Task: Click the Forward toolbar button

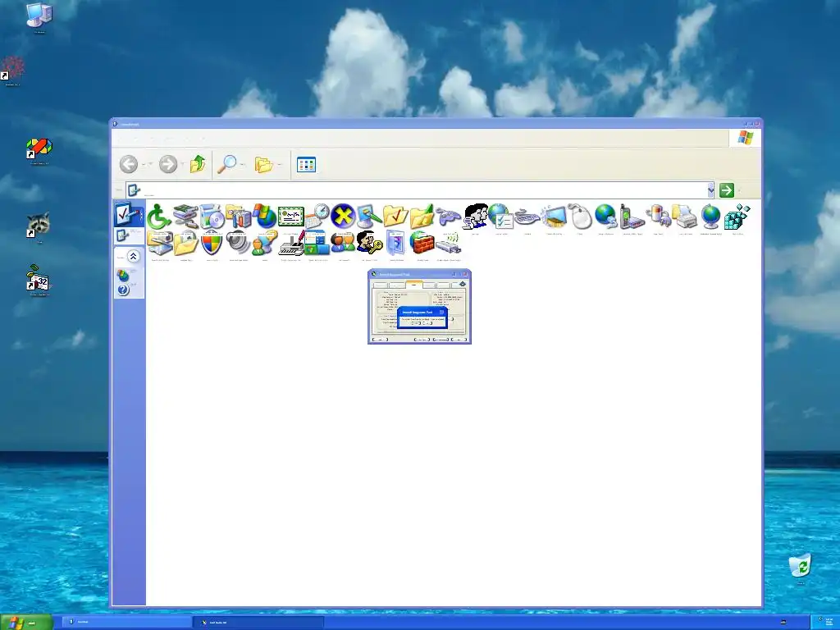Action: (168, 164)
